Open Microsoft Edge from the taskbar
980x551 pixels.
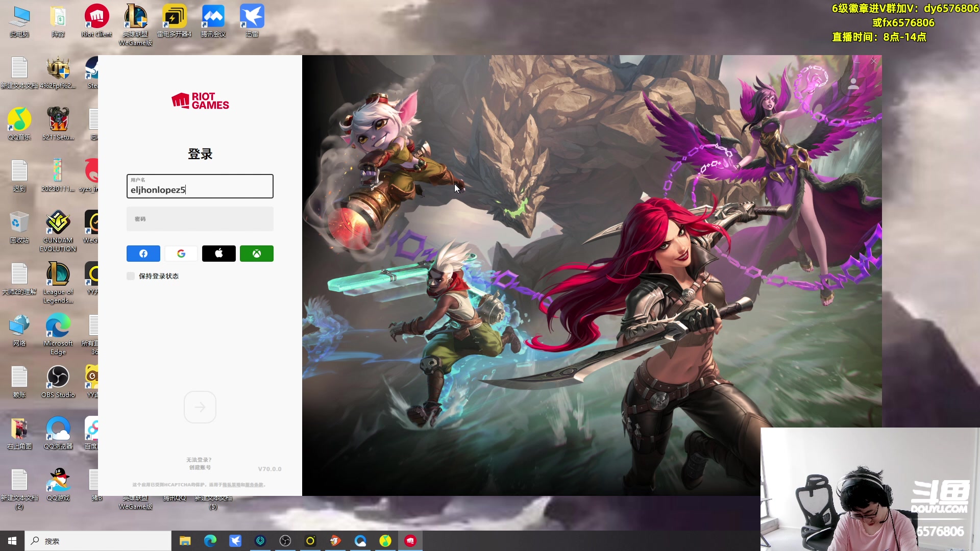210,541
